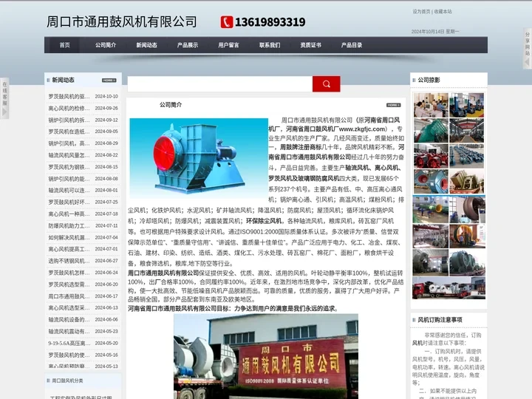Select 资质证书 navigation item
This screenshot has height=399, width=532.
(311, 45)
